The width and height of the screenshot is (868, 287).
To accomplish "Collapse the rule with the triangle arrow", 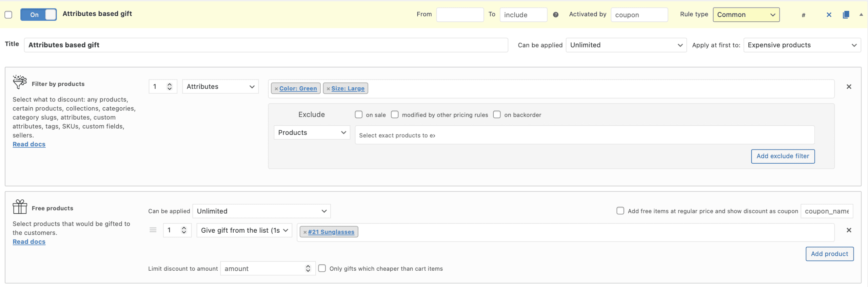I will point(861,15).
